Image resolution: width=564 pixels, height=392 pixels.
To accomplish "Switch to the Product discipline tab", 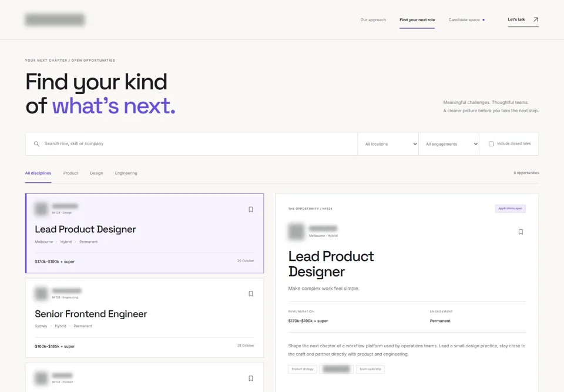I will point(70,173).
